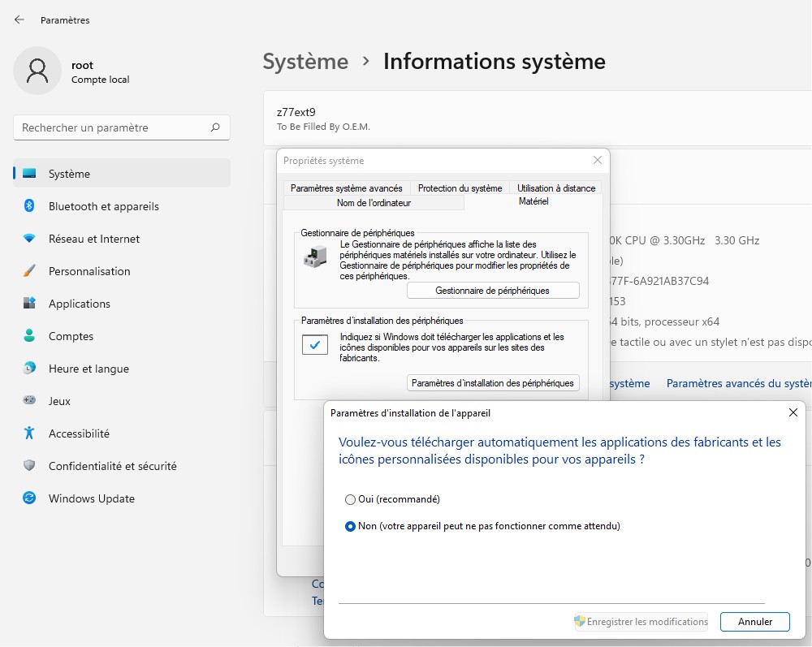Click the search magnifier icon

pyautogui.click(x=215, y=127)
